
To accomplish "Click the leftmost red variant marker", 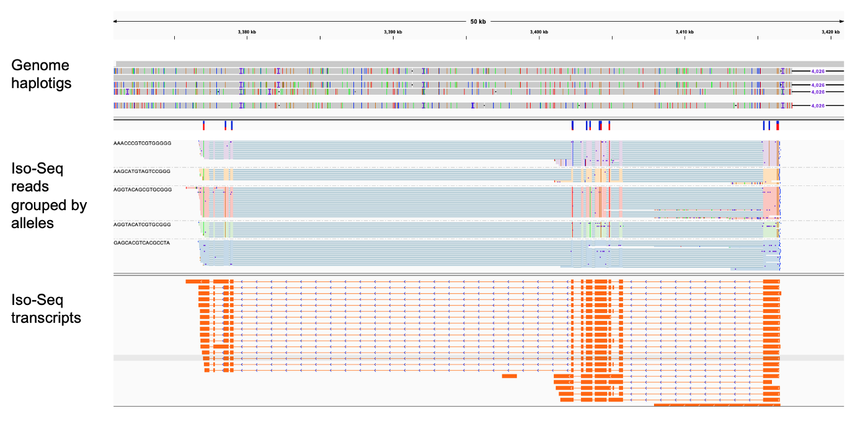I will (203, 126).
